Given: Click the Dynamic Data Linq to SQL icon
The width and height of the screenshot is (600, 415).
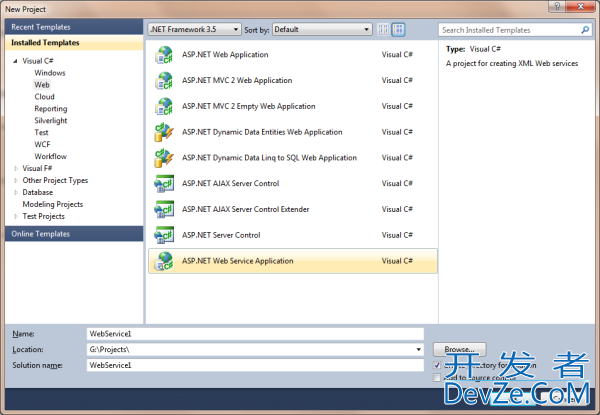Looking at the screenshot, I should [164, 158].
